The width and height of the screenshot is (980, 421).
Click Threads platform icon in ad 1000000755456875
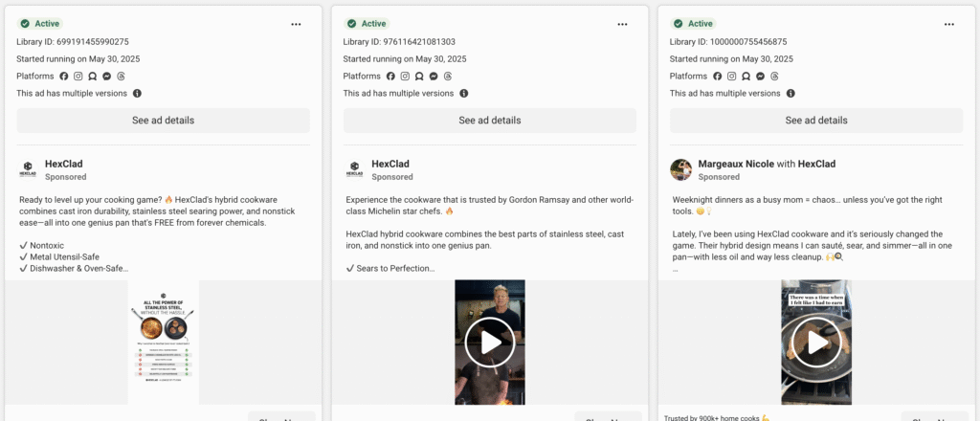774,77
